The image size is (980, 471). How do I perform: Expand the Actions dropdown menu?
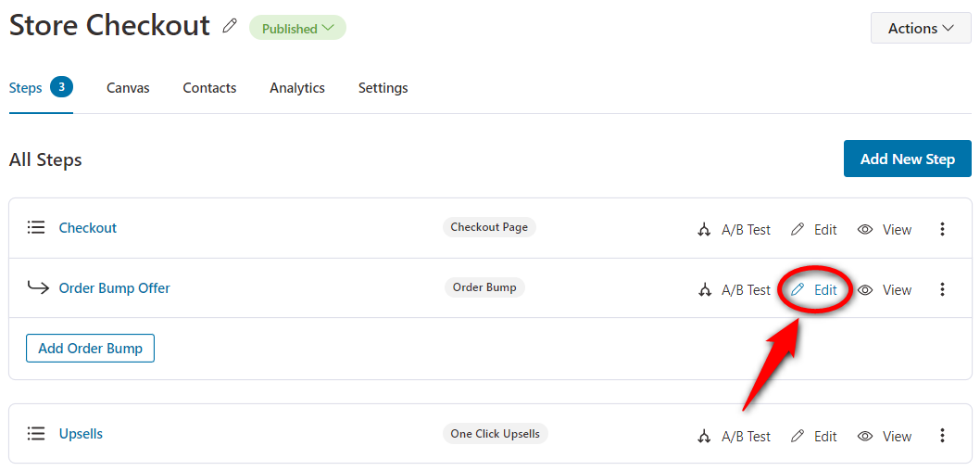[921, 28]
